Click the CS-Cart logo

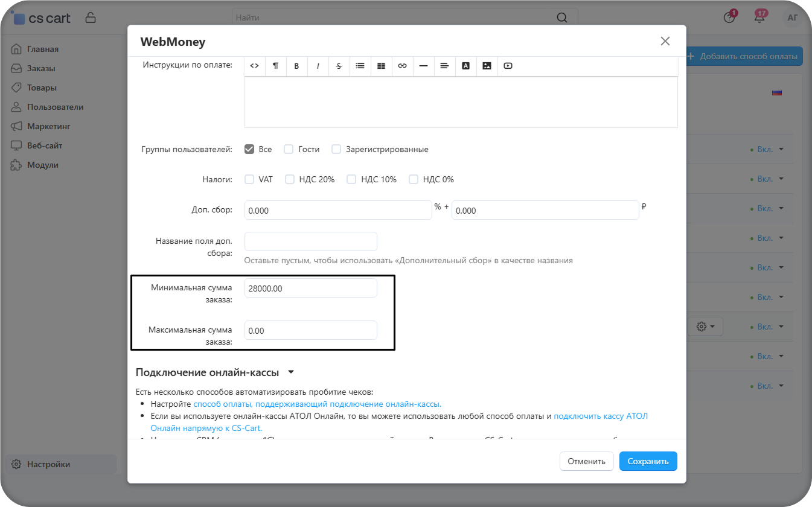pos(41,18)
